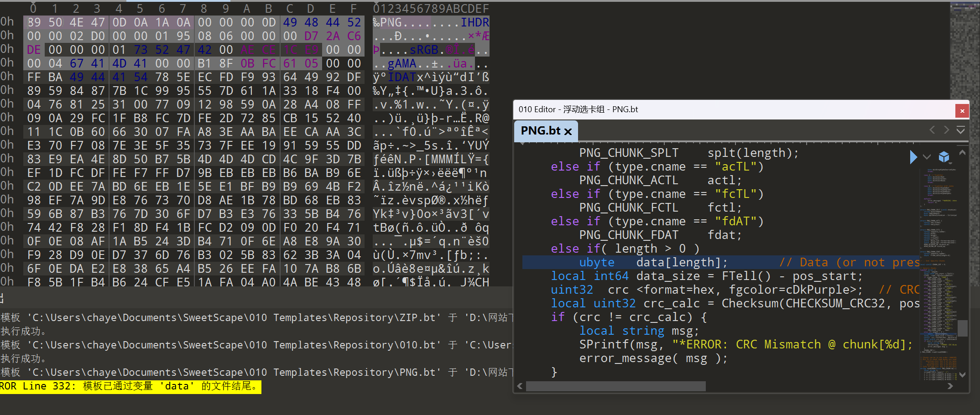Click the code editor scroll down arrow
The height and width of the screenshot is (415, 980).
click(x=962, y=375)
